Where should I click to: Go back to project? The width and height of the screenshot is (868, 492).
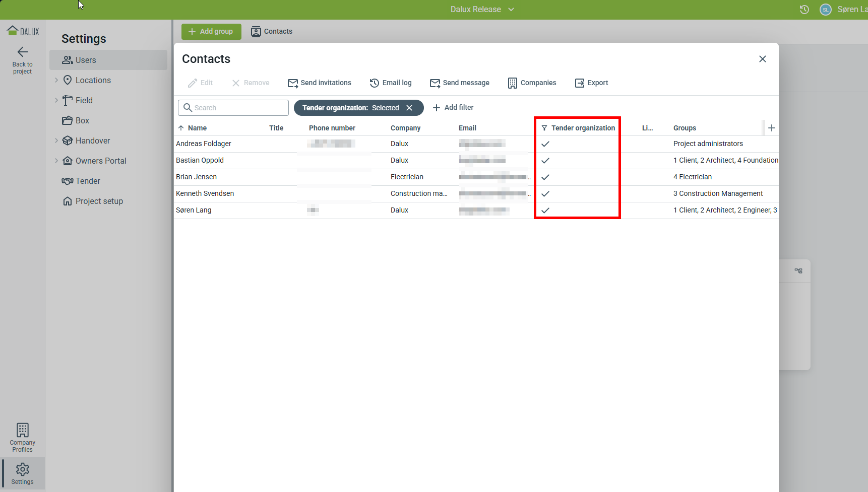click(23, 60)
